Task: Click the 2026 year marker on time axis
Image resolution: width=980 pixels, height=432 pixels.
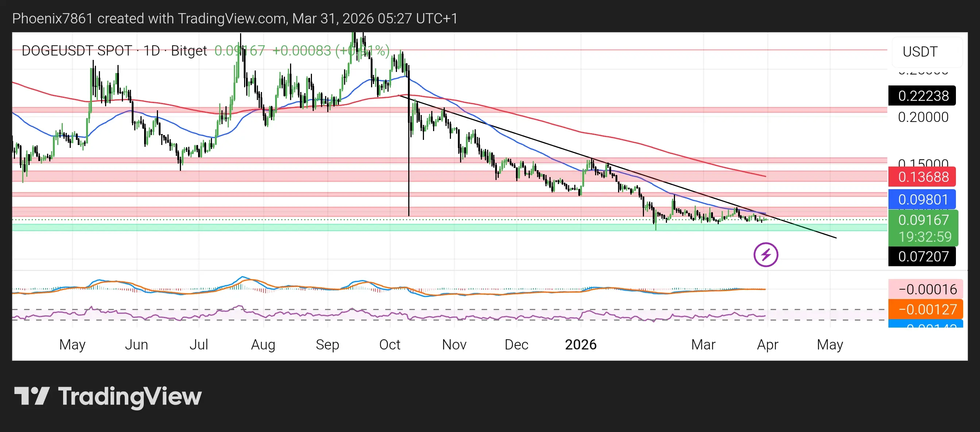Action: [x=580, y=344]
